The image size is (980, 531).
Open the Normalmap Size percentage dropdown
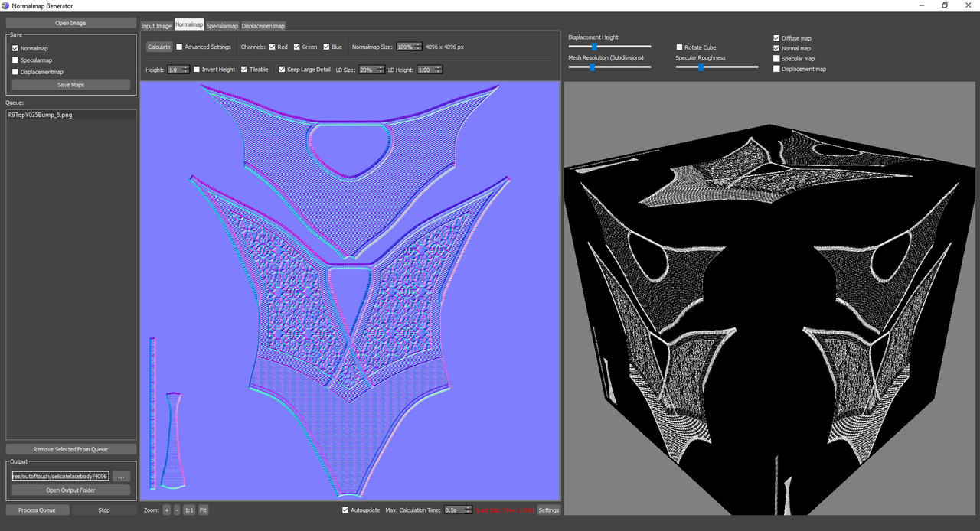406,47
